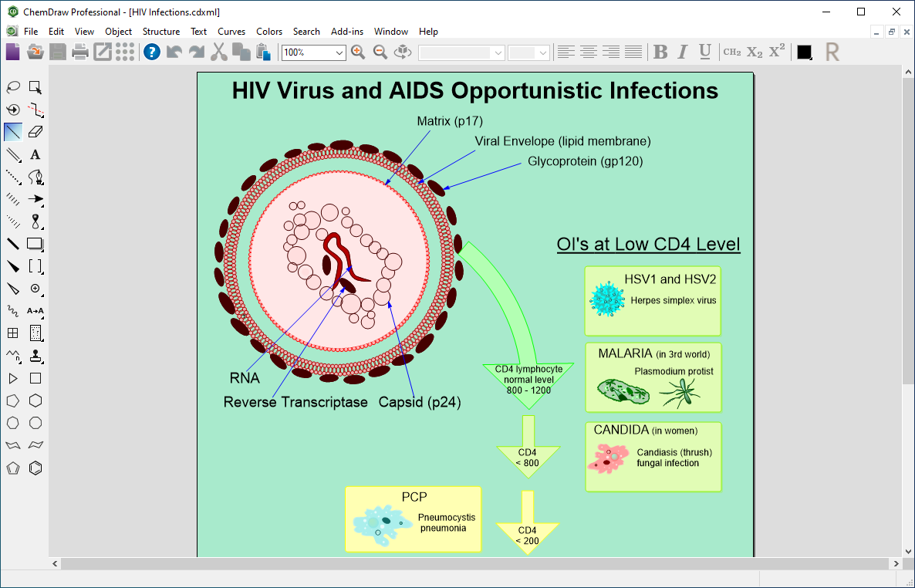This screenshot has height=588, width=915.
Task: Open the File menu
Action: click(x=31, y=32)
